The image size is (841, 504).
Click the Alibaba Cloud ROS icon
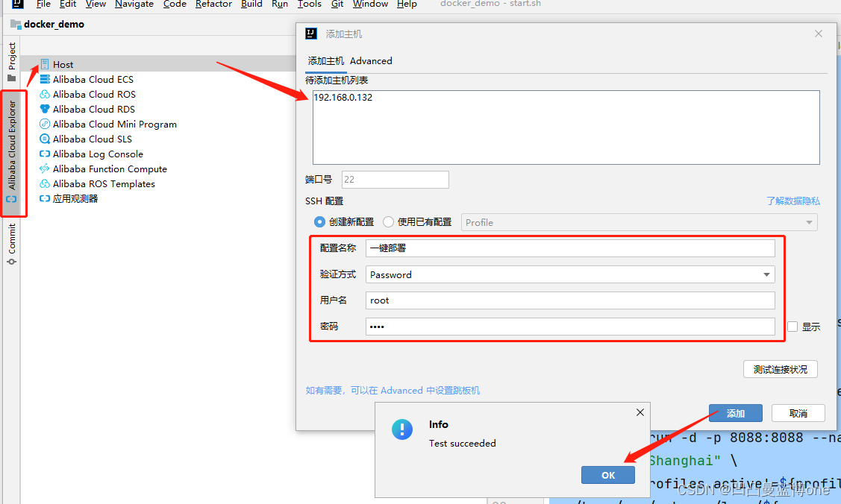(45, 94)
